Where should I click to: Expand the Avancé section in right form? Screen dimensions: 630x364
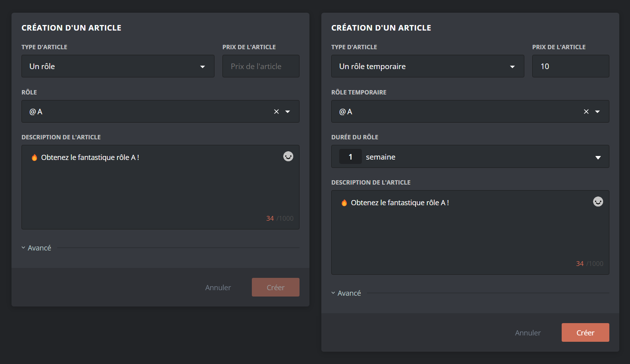coord(346,293)
